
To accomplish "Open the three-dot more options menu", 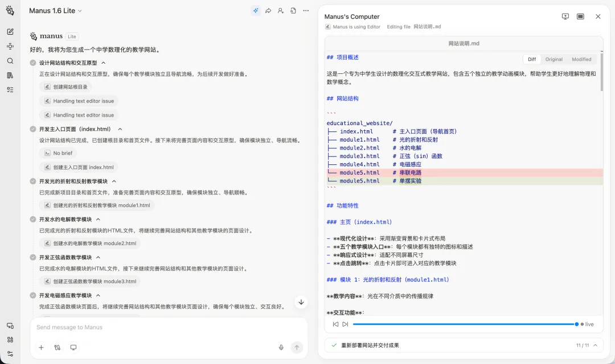I will [306, 11].
